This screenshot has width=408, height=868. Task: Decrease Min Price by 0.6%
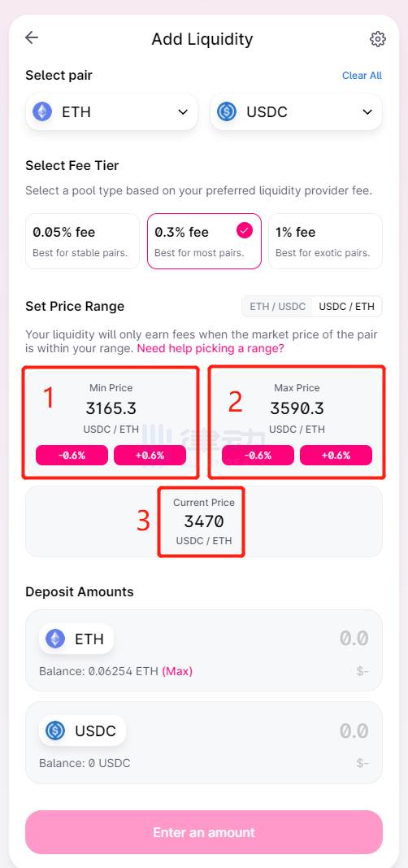click(x=72, y=455)
